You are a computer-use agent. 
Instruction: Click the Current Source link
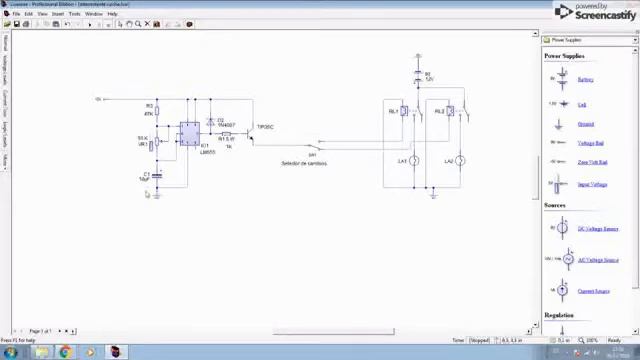[x=593, y=291]
